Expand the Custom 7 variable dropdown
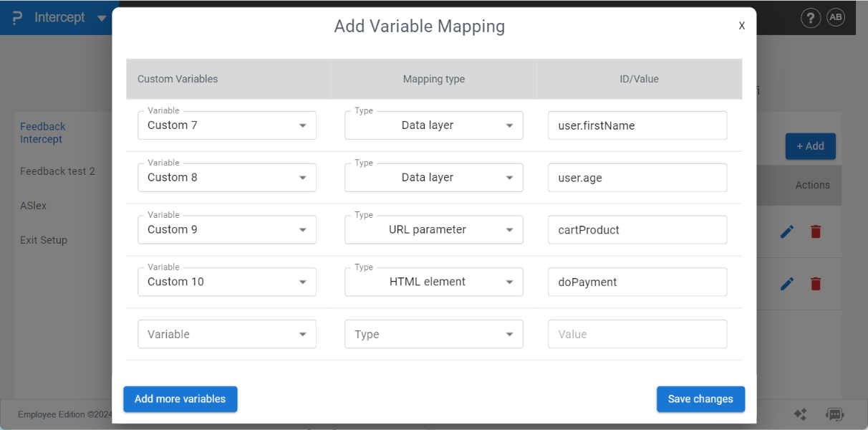Viewport: 868px width, 430px height. (x=226, y=125)
